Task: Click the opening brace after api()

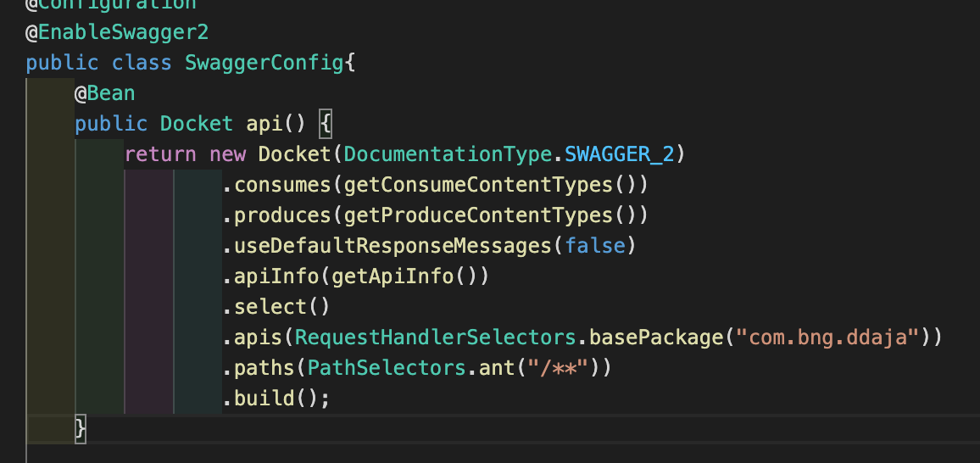Action: click(326, 125)
